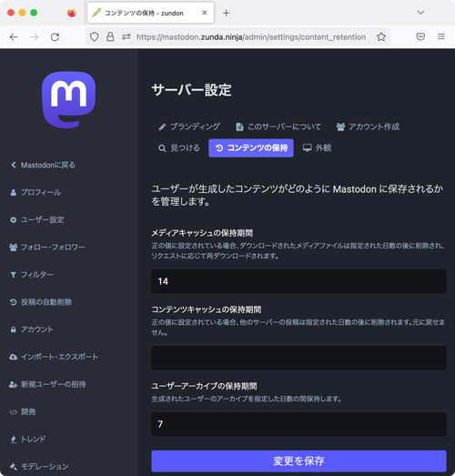
Task: Select the アカウント作成 tab
Action: point(368,127)
